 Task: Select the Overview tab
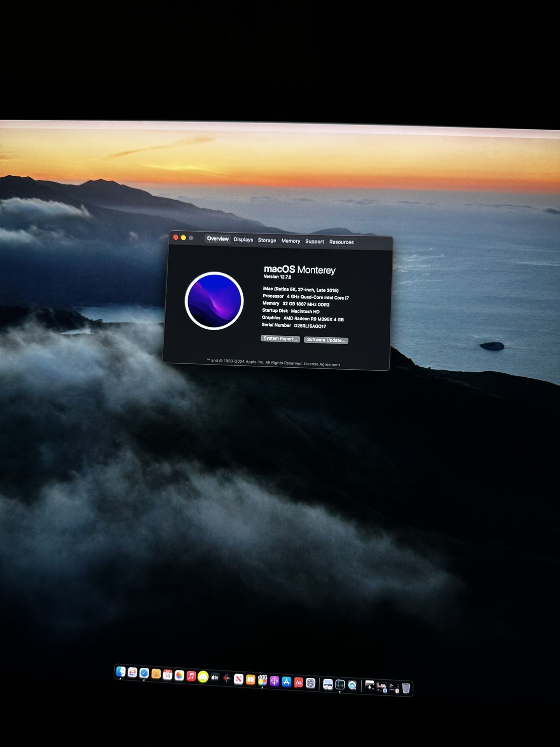click(218, 239)
